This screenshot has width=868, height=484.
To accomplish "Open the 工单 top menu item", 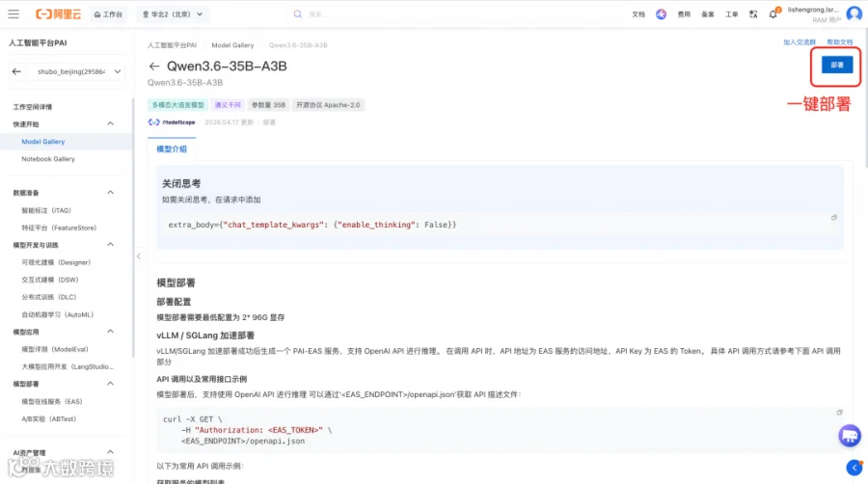I will coord(732,14).
